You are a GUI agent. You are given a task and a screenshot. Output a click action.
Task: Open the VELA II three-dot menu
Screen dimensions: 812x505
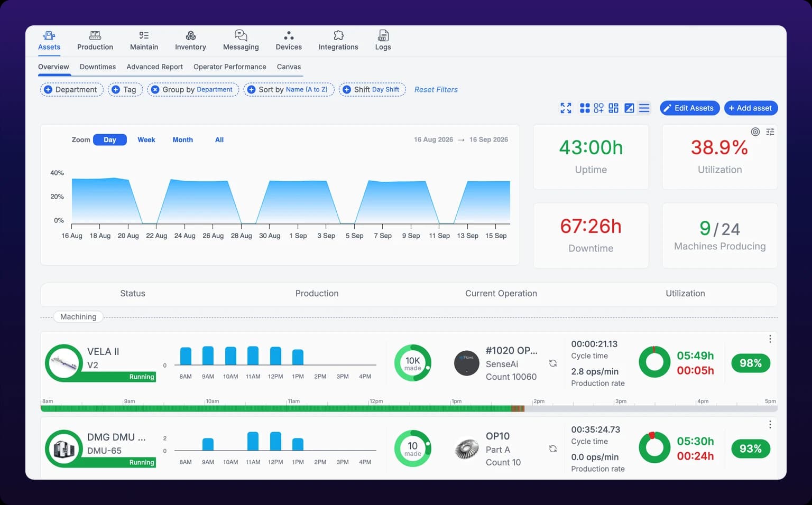click(770, 339)
